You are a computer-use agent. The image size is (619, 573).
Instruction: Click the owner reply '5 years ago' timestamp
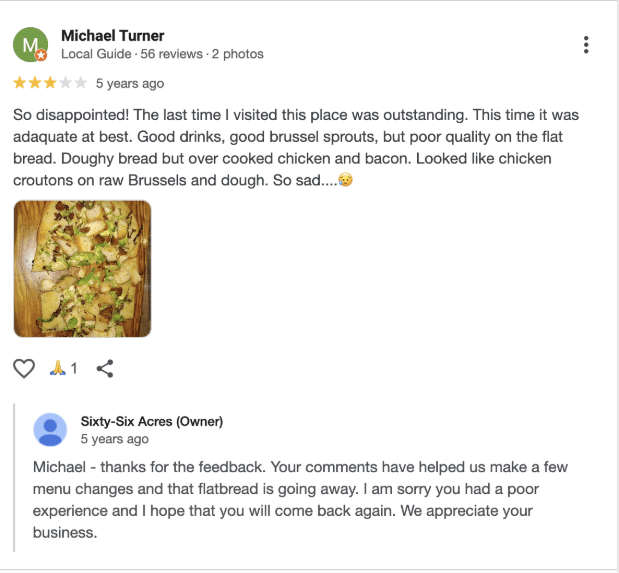[114, 439]
